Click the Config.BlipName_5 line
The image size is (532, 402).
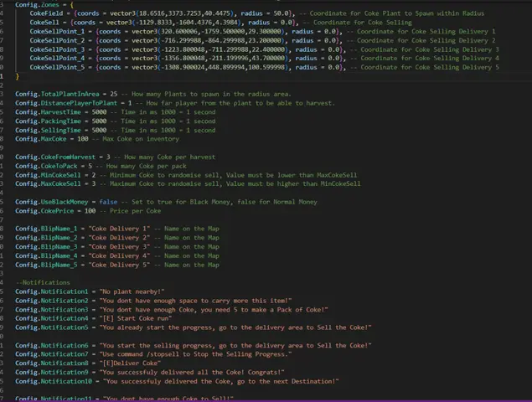117,265
